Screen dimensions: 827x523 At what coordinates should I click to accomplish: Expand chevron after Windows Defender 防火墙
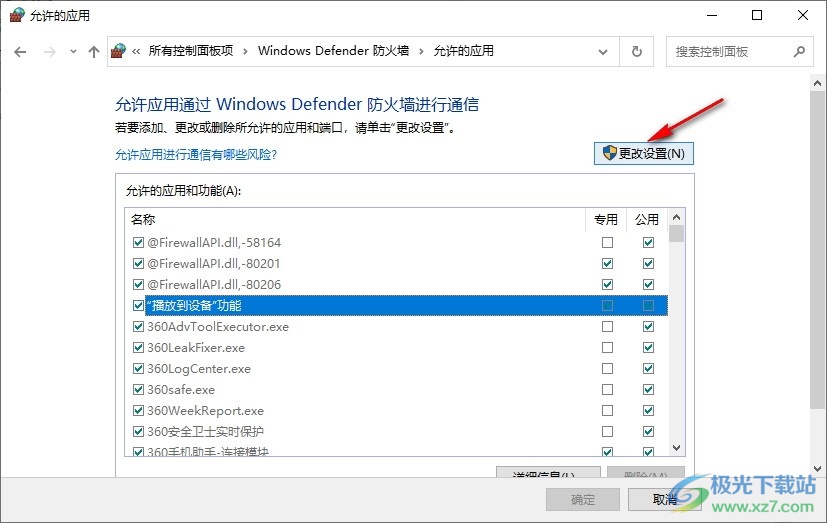coord(421,52)
